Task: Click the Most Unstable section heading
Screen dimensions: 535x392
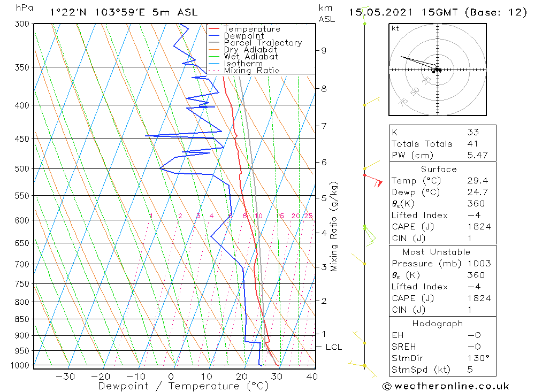Action: click(437, 252)
